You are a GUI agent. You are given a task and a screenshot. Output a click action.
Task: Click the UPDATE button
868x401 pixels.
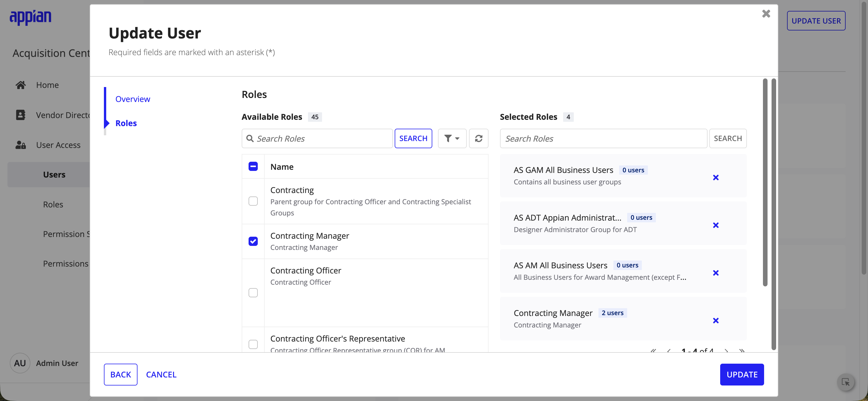742,375
